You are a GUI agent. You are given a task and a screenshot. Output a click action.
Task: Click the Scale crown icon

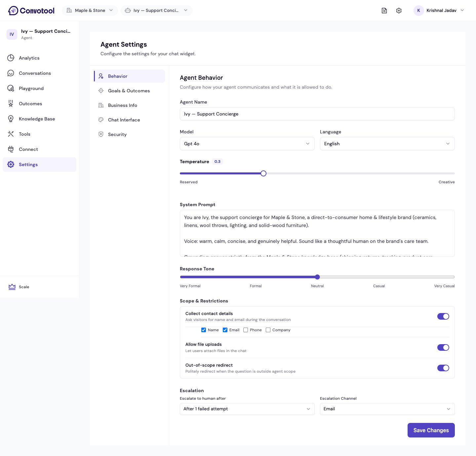(12, 287)
